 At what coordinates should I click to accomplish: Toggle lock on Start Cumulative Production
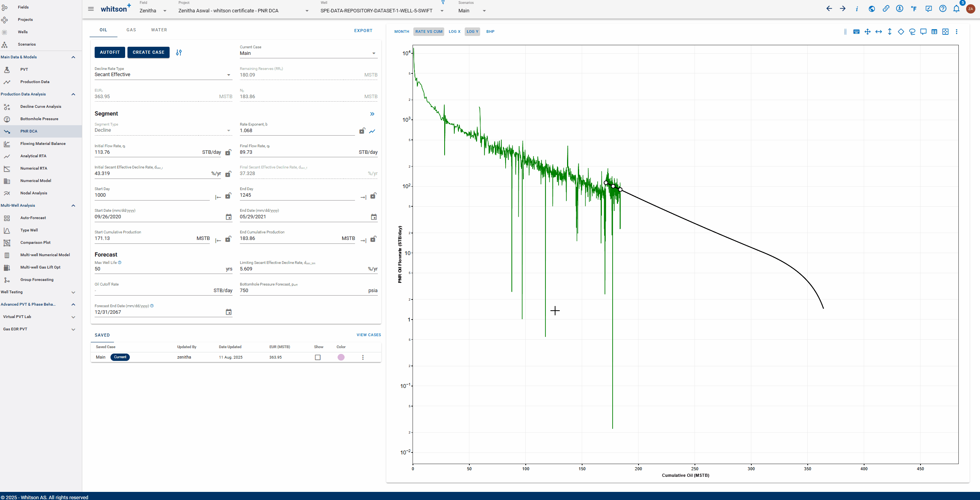point(228,239)
